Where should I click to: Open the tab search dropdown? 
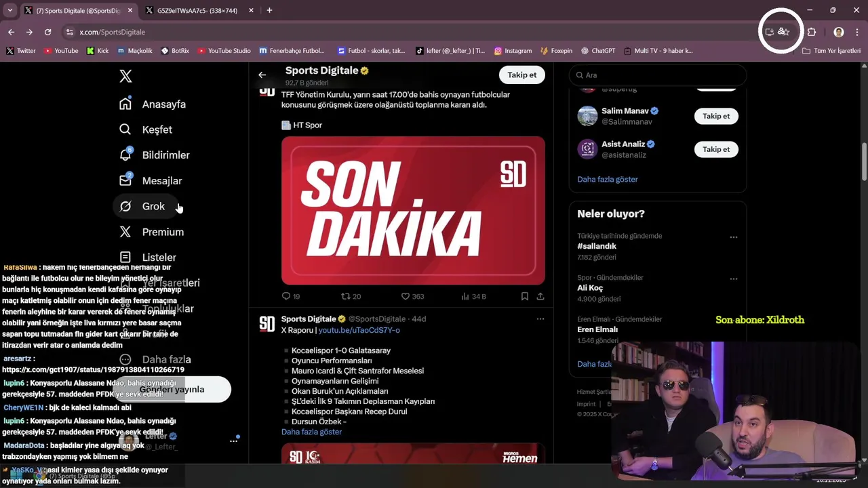point(9,11)
